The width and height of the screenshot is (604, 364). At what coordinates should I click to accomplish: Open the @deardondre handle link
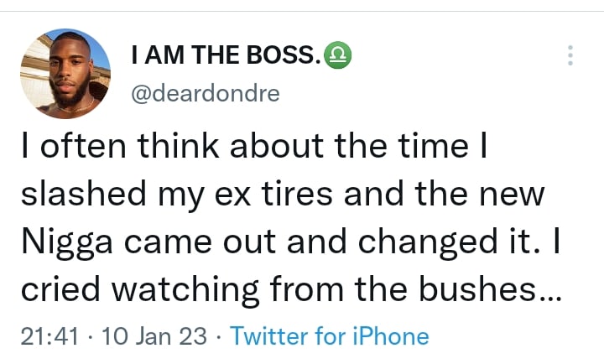pos(206,92)
